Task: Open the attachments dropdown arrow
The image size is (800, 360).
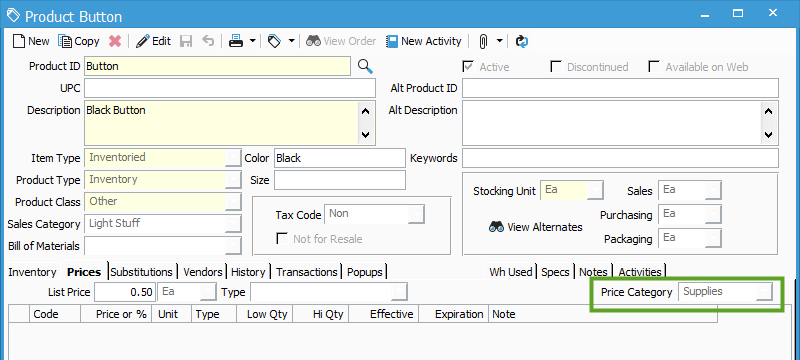Action: pos(499,41)
